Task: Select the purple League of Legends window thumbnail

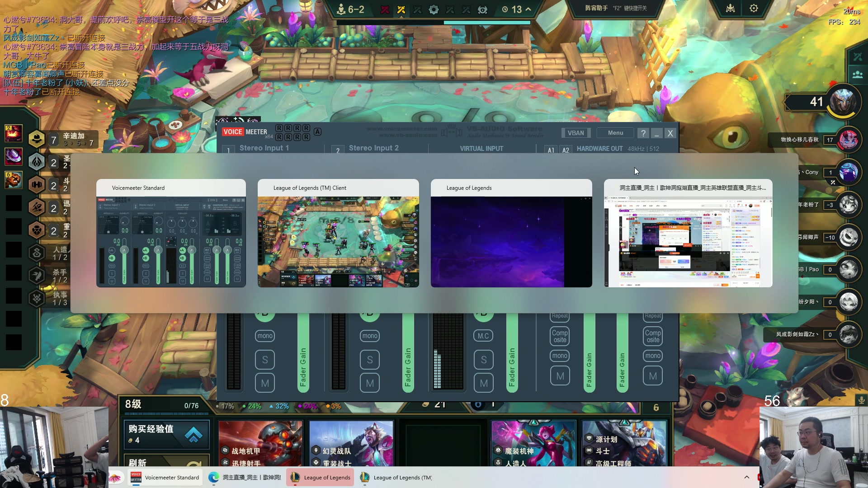Action: pyautogui.click(x=511, y=233)
